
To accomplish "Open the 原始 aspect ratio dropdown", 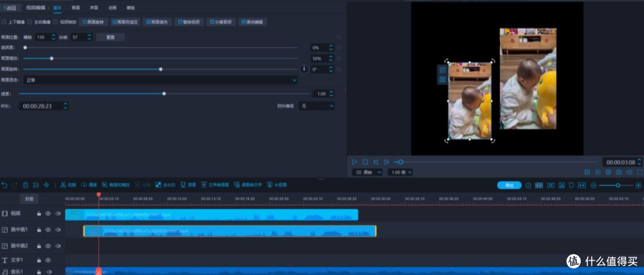I will pyautogui.click(x=367, y=173).
